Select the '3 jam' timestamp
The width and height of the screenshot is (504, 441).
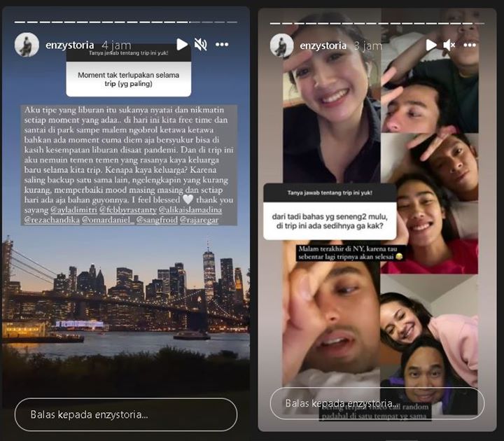pyautogui.click(x=368, y=46)
